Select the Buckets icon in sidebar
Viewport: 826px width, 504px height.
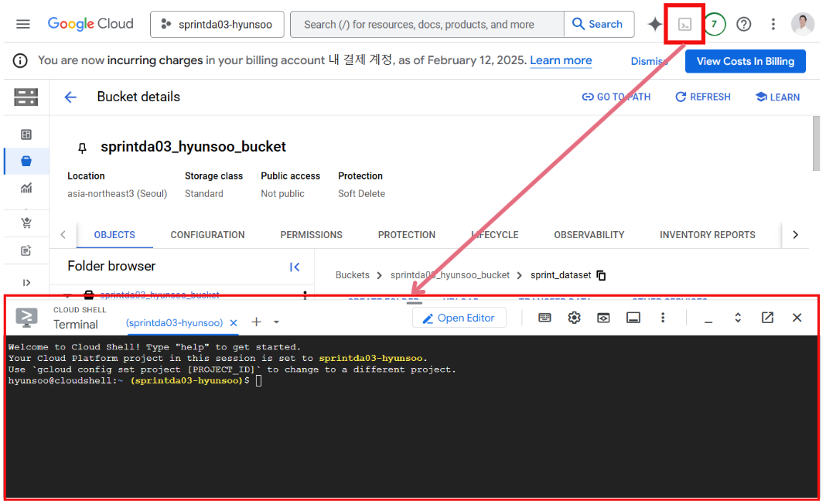(x=26, y=161)
